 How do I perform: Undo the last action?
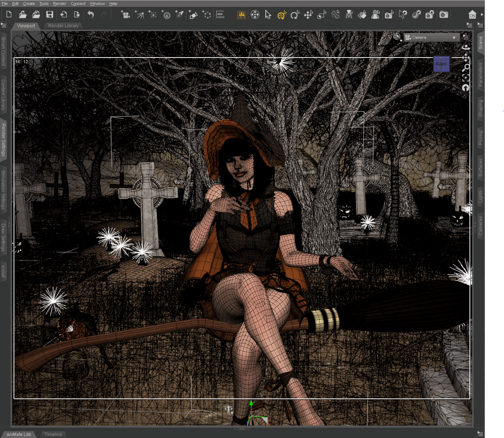90,15
